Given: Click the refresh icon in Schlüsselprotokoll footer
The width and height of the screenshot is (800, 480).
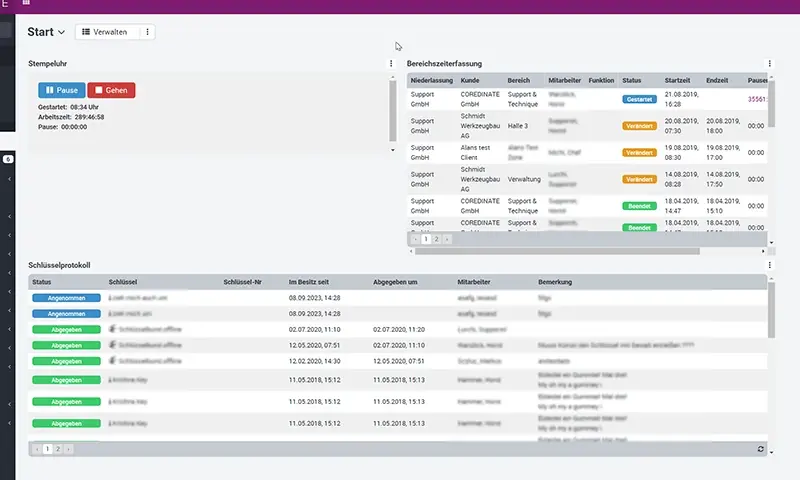Looking at the screenshot, I should [x=761, y=450].
